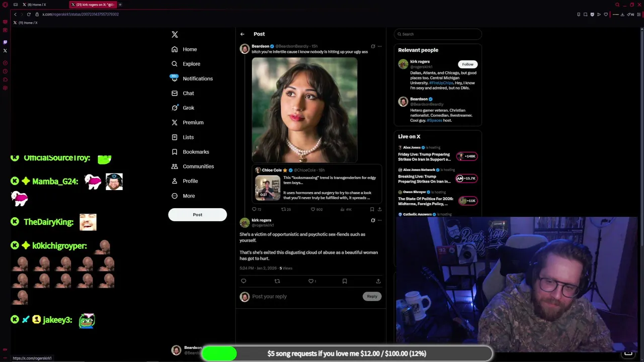
Task: Click the Lists icon in sidebar
Action: click(x=175, y=137)
